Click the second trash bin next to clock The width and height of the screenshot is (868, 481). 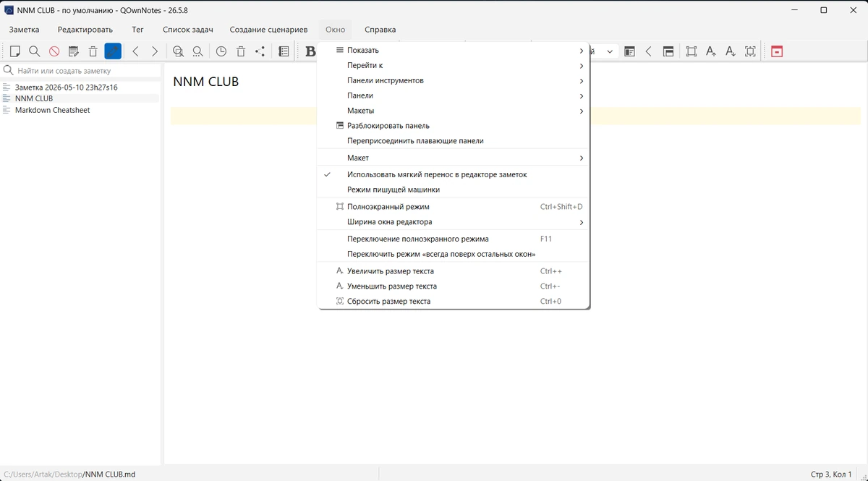[x=241, y=51]
